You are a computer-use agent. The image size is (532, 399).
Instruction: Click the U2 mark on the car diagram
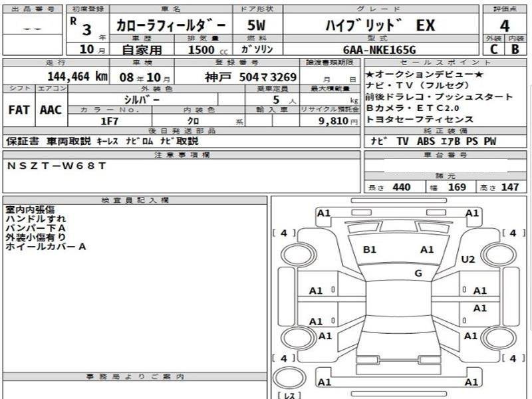pyautogui.click(x=468, y=259)
